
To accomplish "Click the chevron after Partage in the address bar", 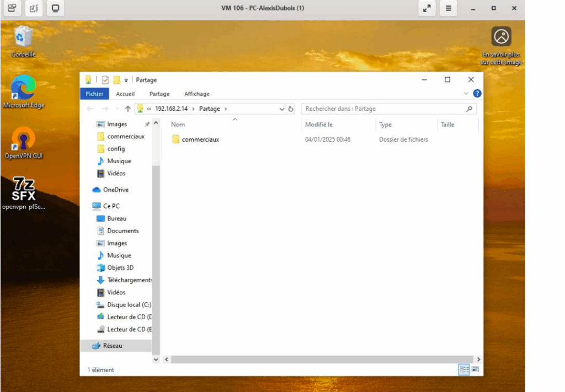I will pyautogui.click(x=226, y=109).
